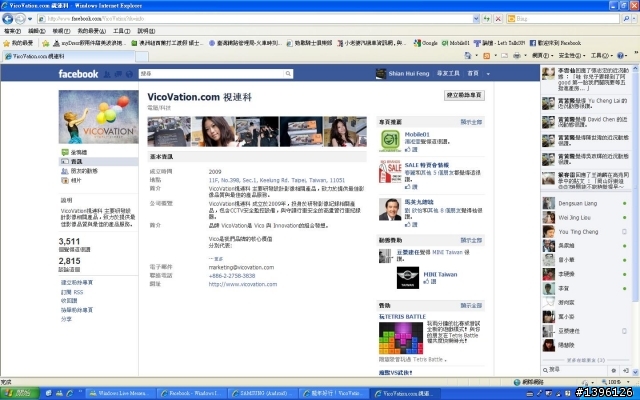Open chat with Wei Jing Liou
640x400 pixels.
point(585,218)
